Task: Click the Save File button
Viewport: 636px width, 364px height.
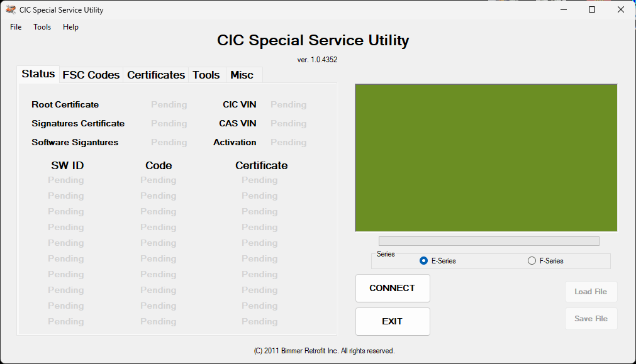Action: tap(591, 319)
